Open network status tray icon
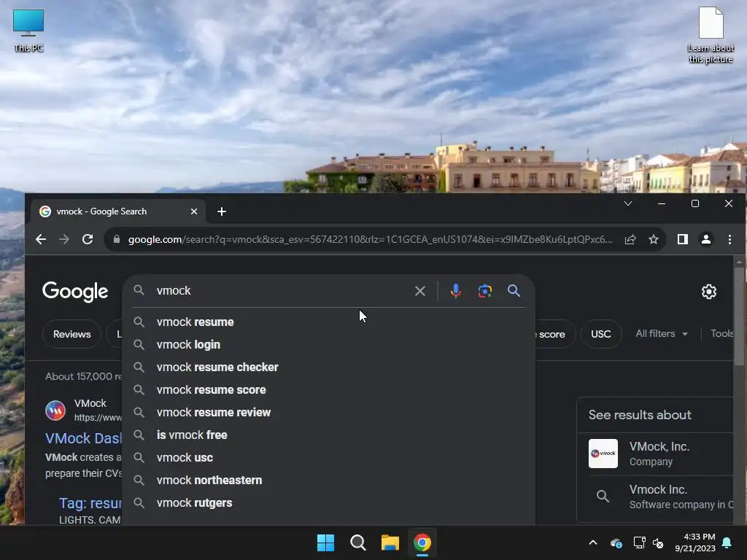This screenshot has width=747, height=560. [x=639, y=542]
